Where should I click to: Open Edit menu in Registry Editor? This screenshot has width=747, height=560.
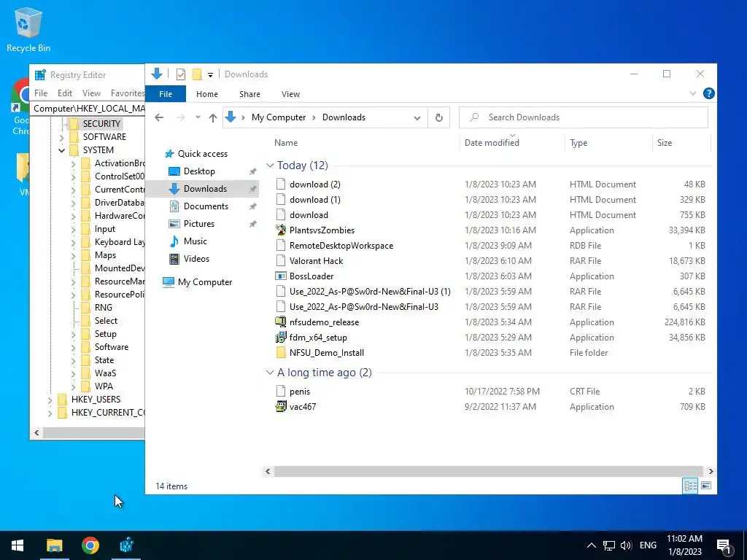coord(65,93)
